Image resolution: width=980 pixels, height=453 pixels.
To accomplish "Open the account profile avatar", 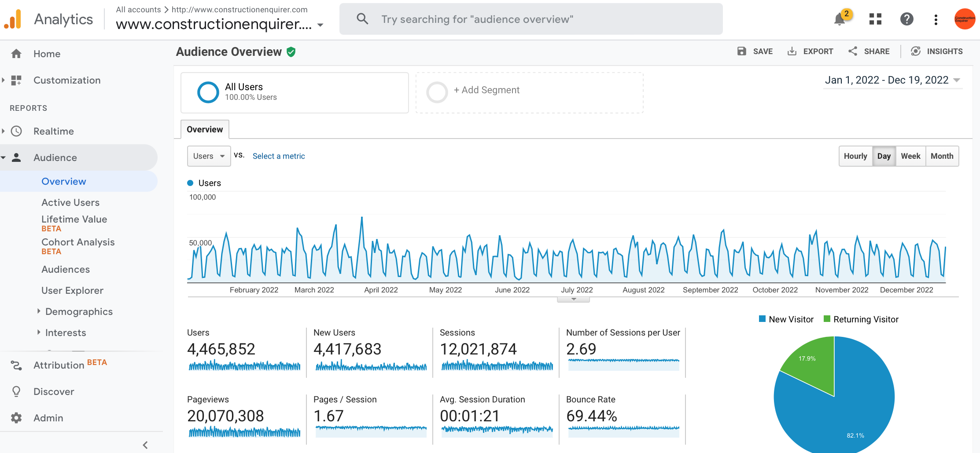I will click(x=965, y=19).
